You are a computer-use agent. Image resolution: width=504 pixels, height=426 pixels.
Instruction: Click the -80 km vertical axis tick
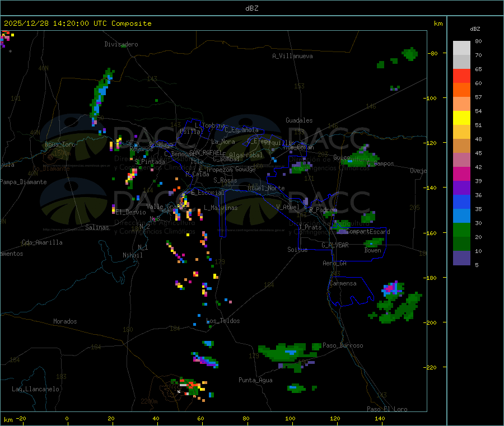[433, 53]
